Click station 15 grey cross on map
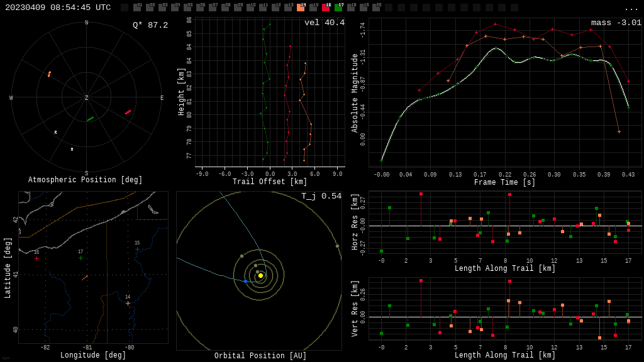 click(x=138, y=249)
